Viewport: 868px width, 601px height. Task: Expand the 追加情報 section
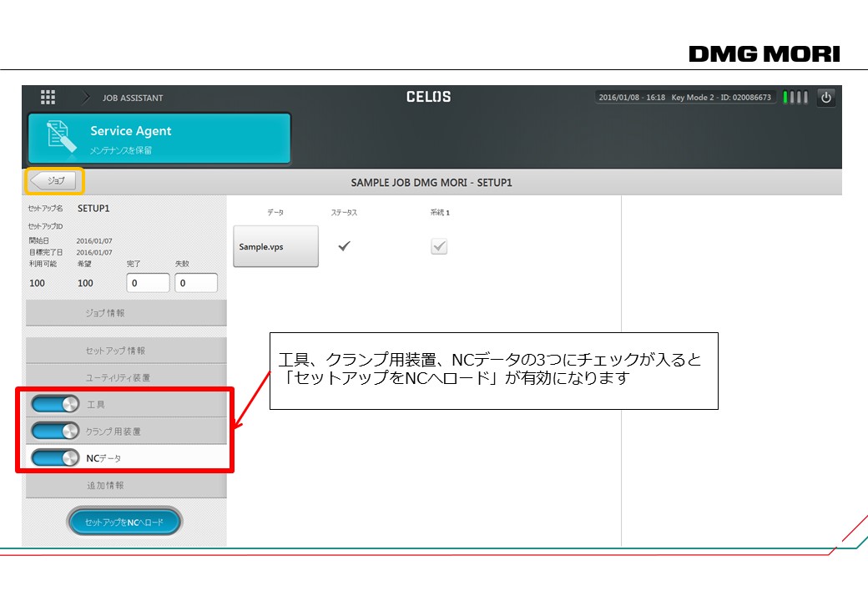pyautogui.click(x=126, y=485)
